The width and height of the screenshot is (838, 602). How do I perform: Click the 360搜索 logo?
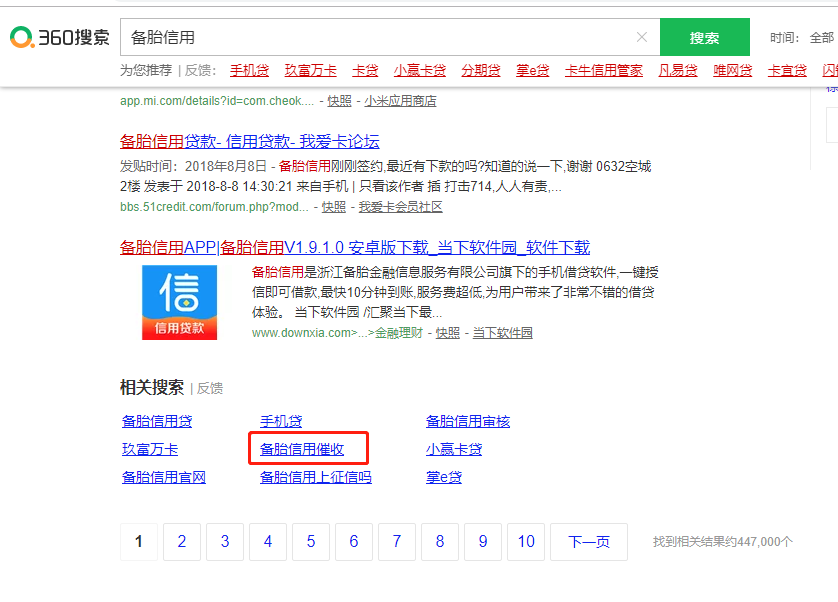tap(59, 37)
